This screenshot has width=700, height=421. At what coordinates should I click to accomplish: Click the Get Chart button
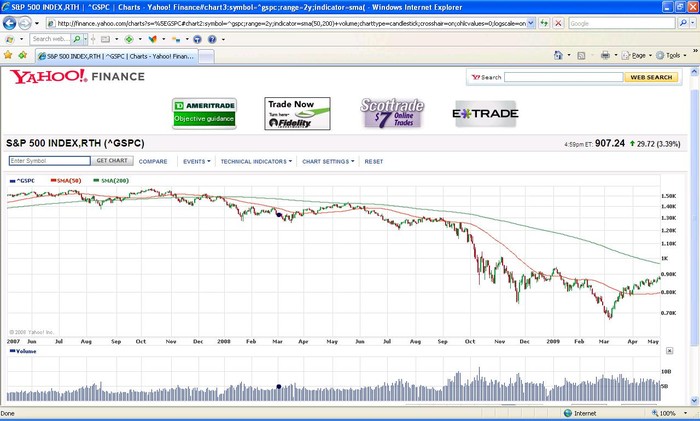point(111,161)
